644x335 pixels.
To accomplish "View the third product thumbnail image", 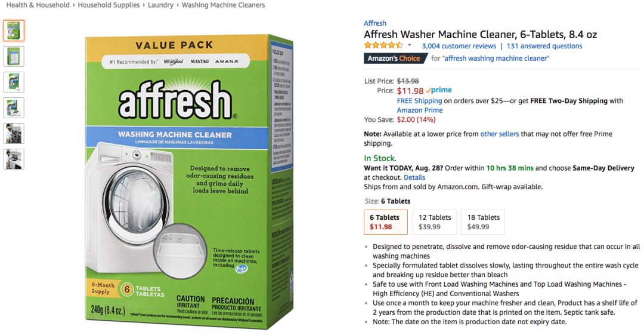I will coord(14,82).
